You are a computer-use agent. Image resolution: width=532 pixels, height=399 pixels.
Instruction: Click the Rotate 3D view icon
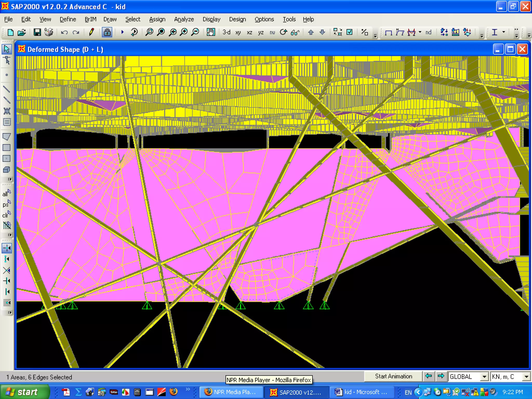(x=283, y=32)
